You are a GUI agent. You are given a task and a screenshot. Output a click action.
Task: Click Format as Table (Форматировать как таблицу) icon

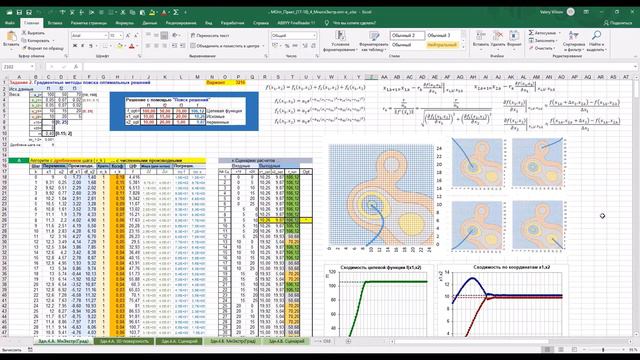pos(373,36)
